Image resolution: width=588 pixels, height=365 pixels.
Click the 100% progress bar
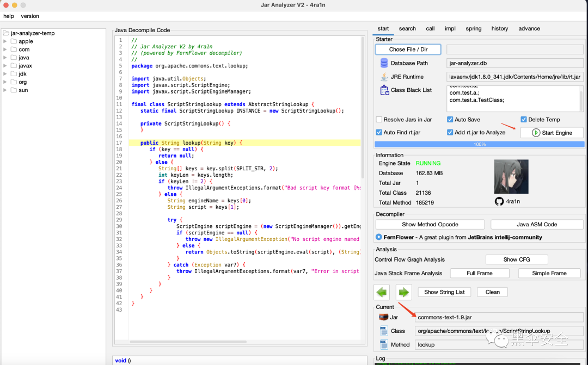[x=479, y=144]
